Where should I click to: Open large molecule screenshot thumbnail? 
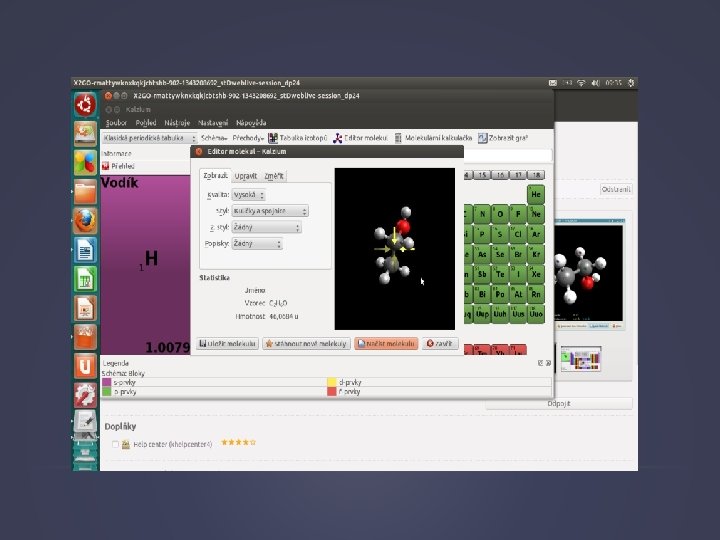589,274
